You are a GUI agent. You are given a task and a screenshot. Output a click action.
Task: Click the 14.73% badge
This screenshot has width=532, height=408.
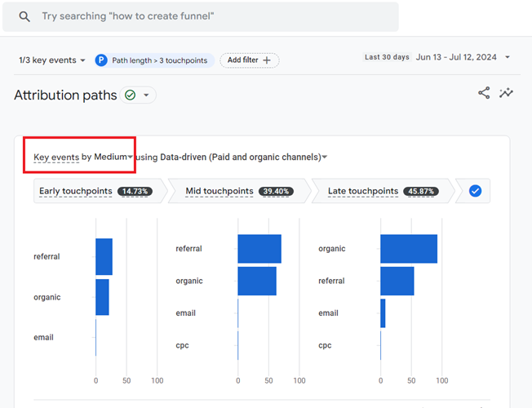(x=135, y=192)
